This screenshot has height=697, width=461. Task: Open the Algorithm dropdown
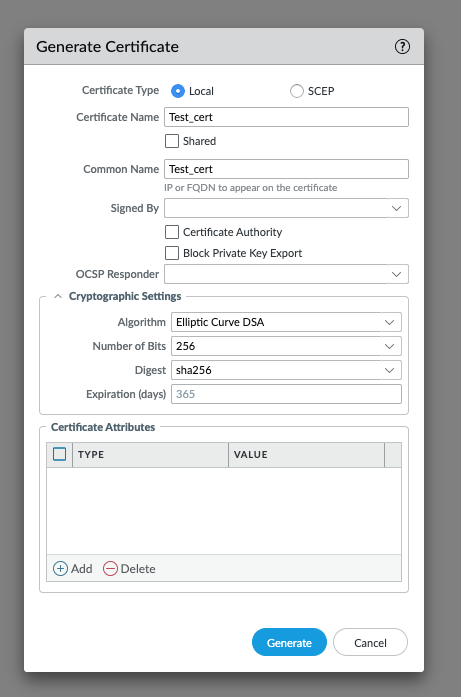[286, 322]
